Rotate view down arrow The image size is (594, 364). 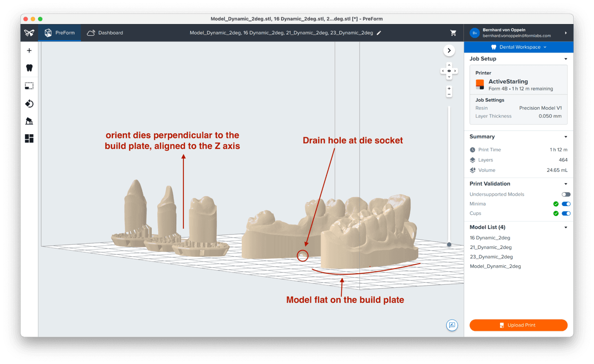coord(449,76)
